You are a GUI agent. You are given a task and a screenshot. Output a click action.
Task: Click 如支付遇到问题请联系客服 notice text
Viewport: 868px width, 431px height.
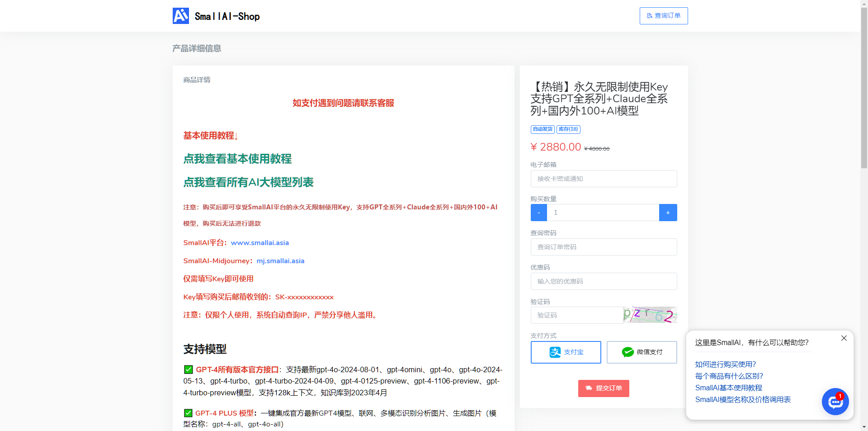343,103
